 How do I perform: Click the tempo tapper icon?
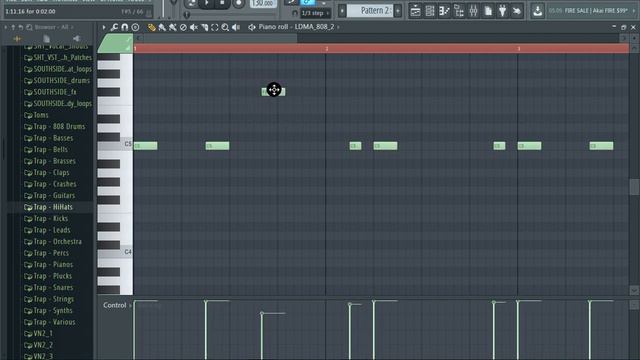tap(517, 11)
